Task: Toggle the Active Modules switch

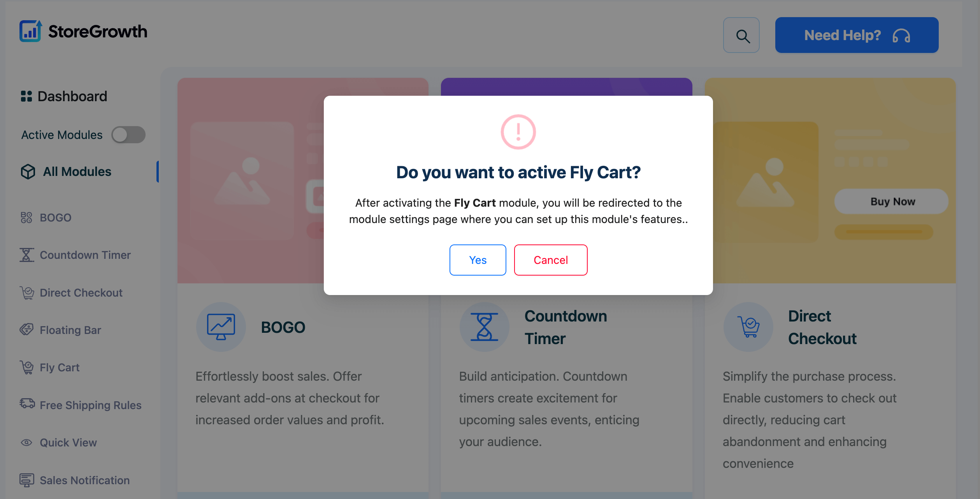Action: [x=128, y=135]
